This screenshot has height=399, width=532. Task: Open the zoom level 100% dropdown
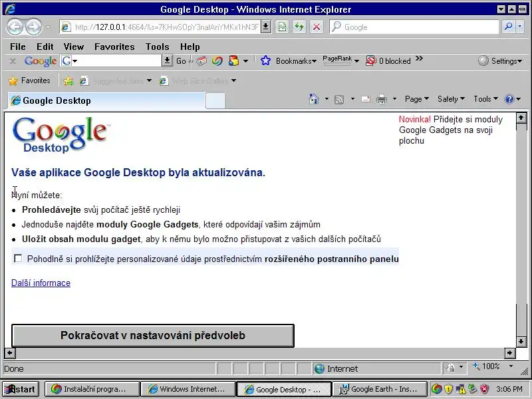pos(511,366)
